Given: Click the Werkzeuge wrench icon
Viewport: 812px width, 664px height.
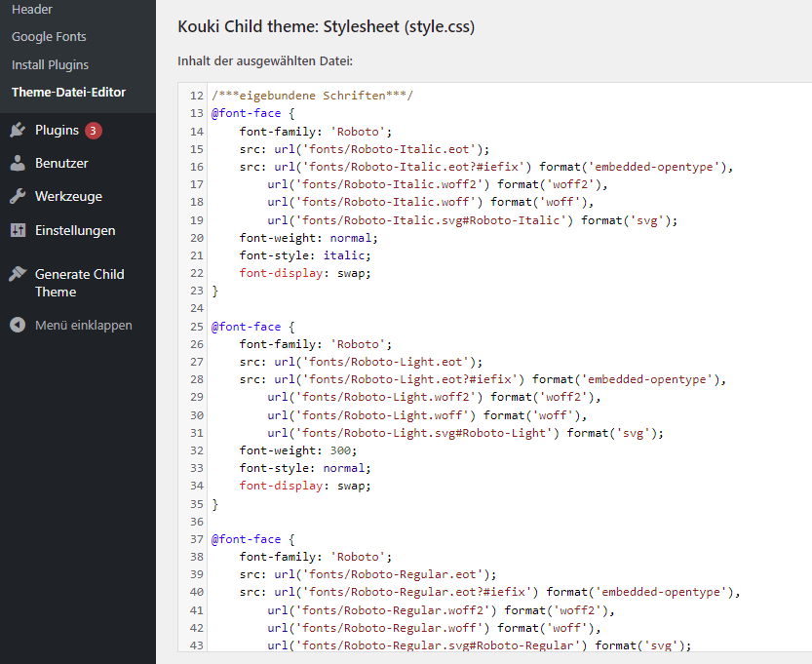Looking at the screenshot, I should pos(18,196).
